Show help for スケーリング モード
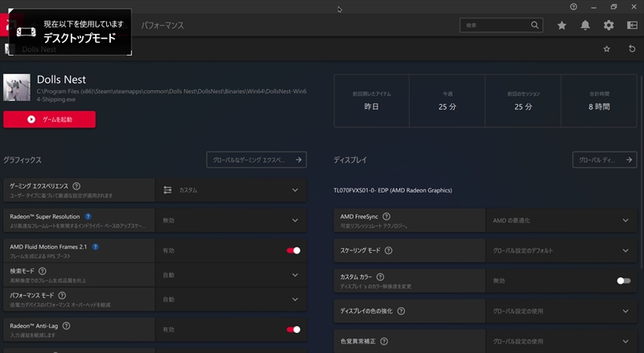The height and width of the screenshot is (353, 644). [389, 251]
